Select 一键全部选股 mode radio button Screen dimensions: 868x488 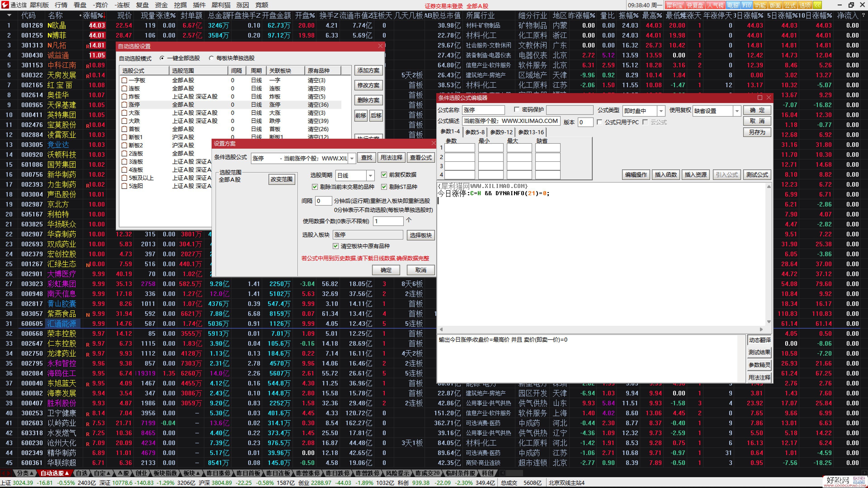coord(162,58)
